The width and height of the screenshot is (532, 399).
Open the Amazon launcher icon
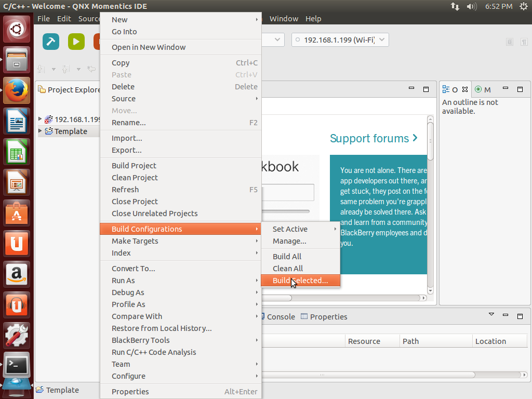[x=17, y=274]
